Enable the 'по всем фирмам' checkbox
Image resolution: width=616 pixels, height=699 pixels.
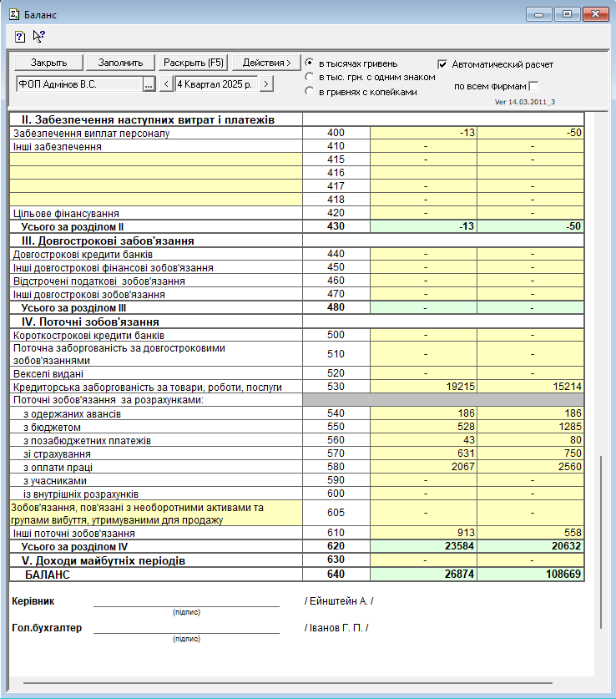point(533,86)
